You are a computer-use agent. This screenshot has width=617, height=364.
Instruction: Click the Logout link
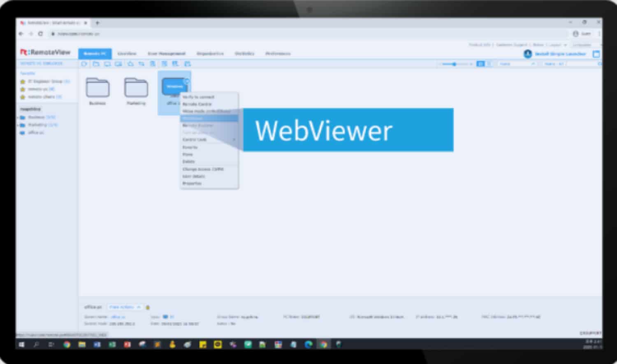[x=555, y=45]
